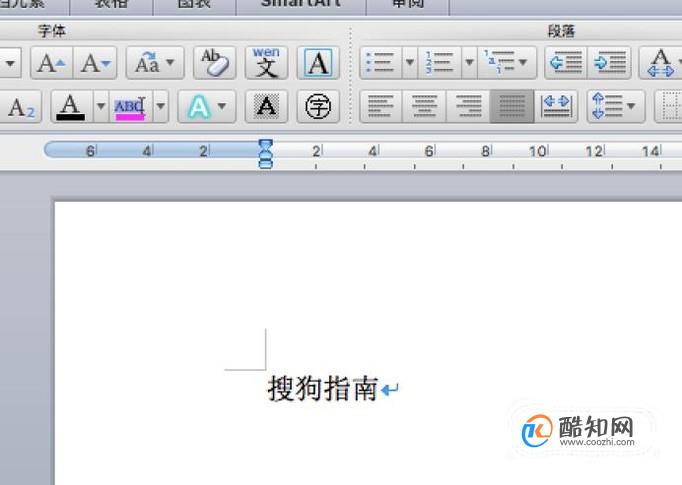Open the font size dropdown arrow

[10, 64]
